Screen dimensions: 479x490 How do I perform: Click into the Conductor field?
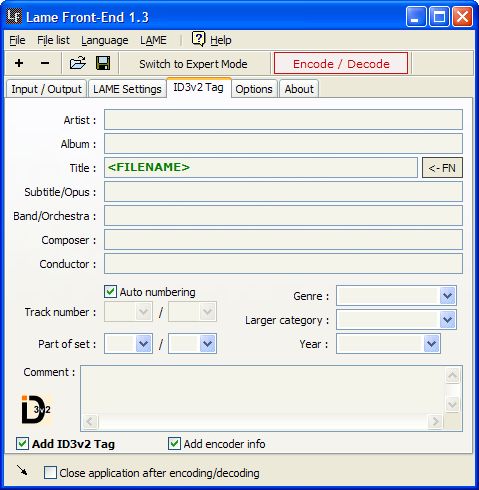click(283, 263)
